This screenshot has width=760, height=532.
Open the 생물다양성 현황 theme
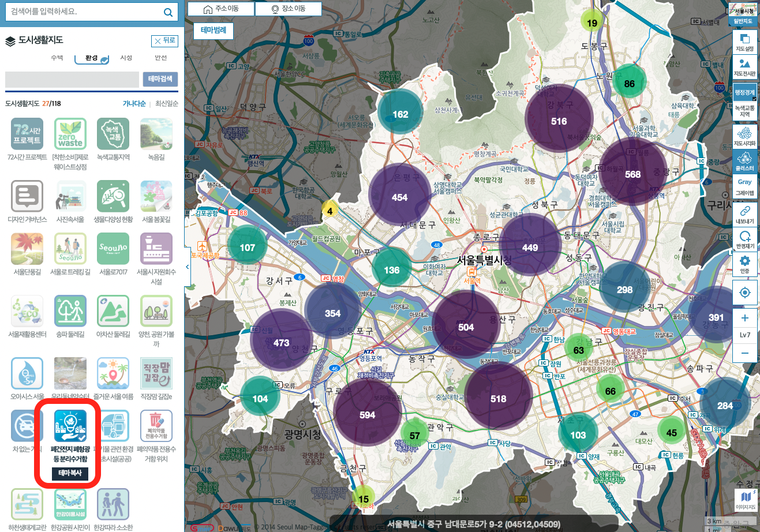click(113, 196)
